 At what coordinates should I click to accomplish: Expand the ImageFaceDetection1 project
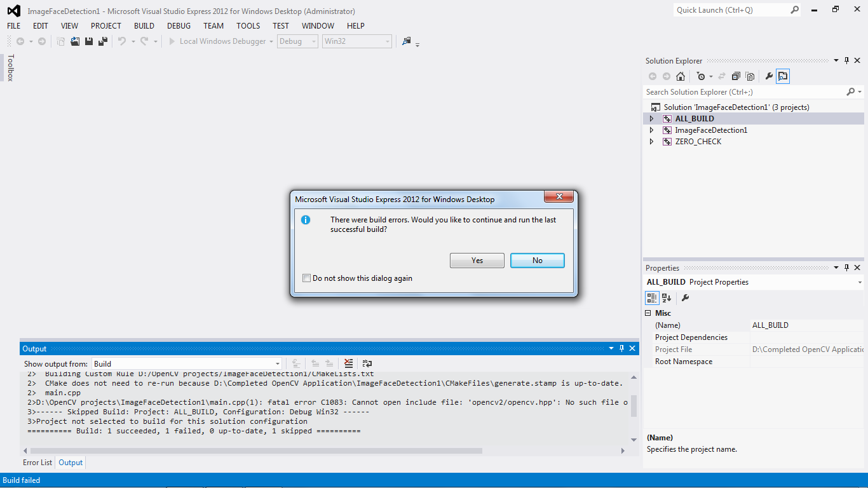(x=651, y=130)
